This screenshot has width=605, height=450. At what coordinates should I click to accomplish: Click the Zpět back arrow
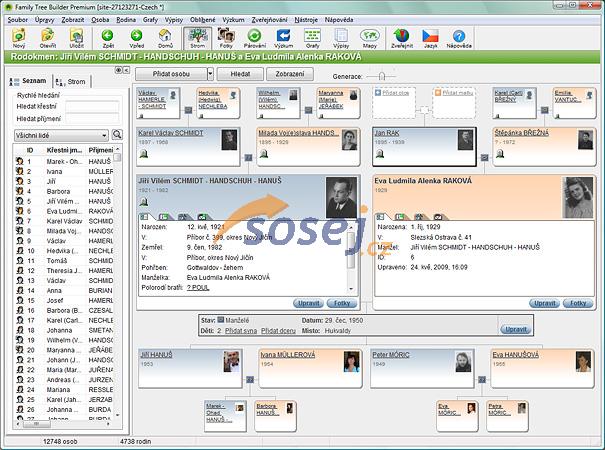[x=107, y=39]
